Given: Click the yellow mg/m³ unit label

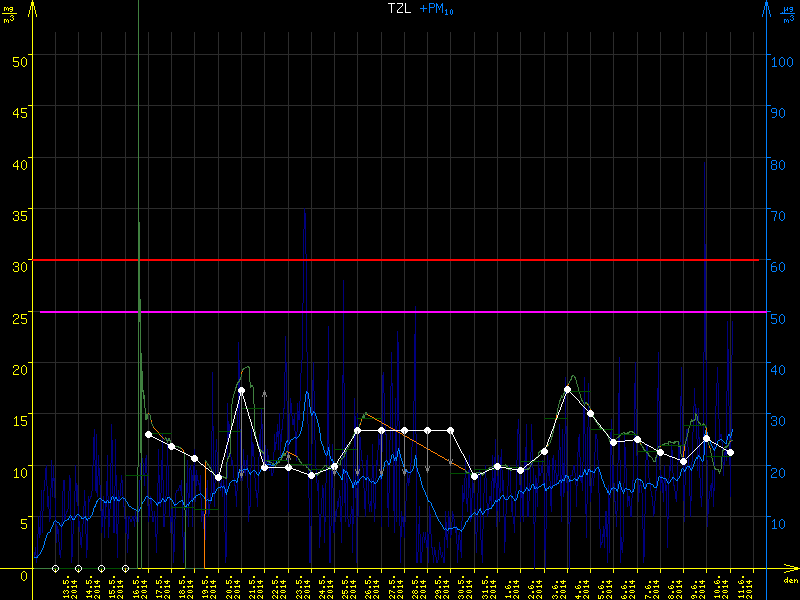Looking at the screenshot, I should point(10,14).
